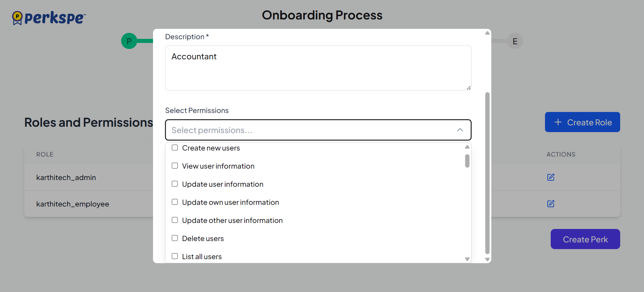Click edit icon for karthitech_employee role

coord(551,203)
